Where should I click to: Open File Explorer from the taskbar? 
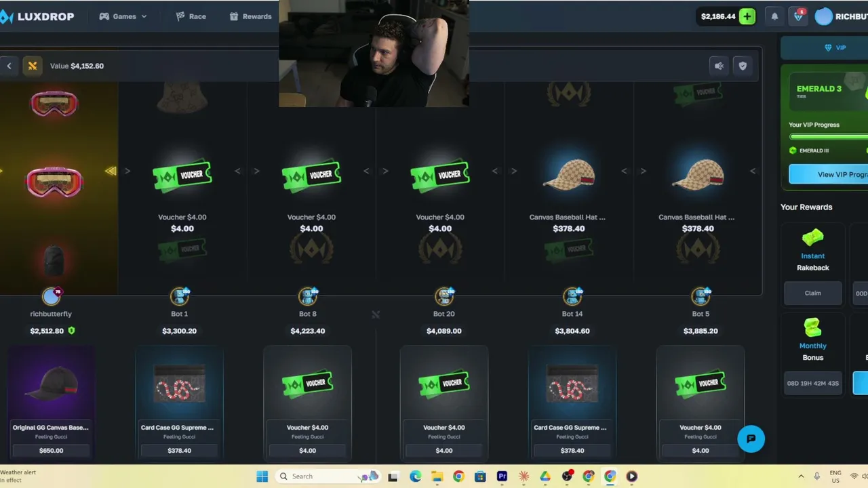click(x=437, y=476)
